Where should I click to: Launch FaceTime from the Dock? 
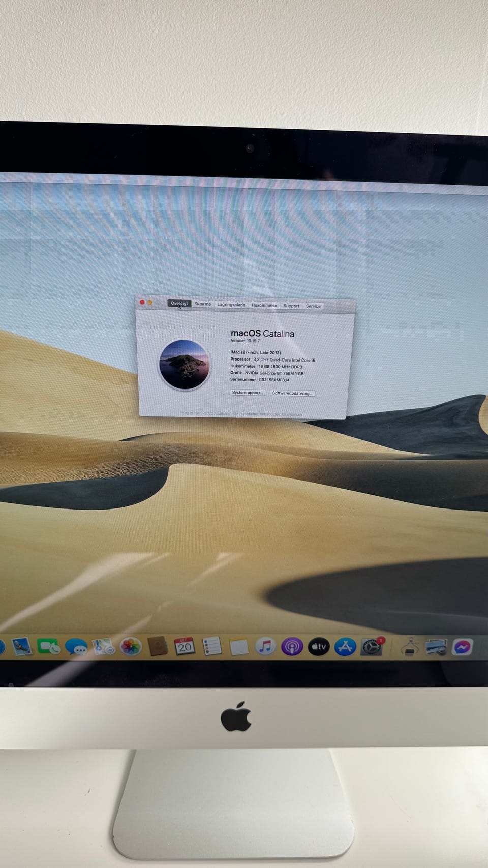click(49, 647)
